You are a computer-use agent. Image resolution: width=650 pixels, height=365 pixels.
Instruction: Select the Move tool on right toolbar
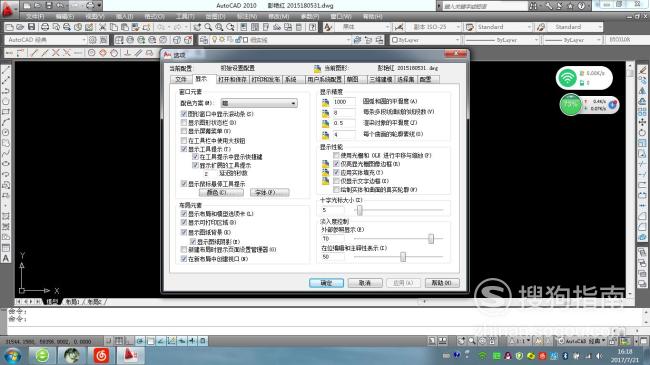[x=642, y=122]
